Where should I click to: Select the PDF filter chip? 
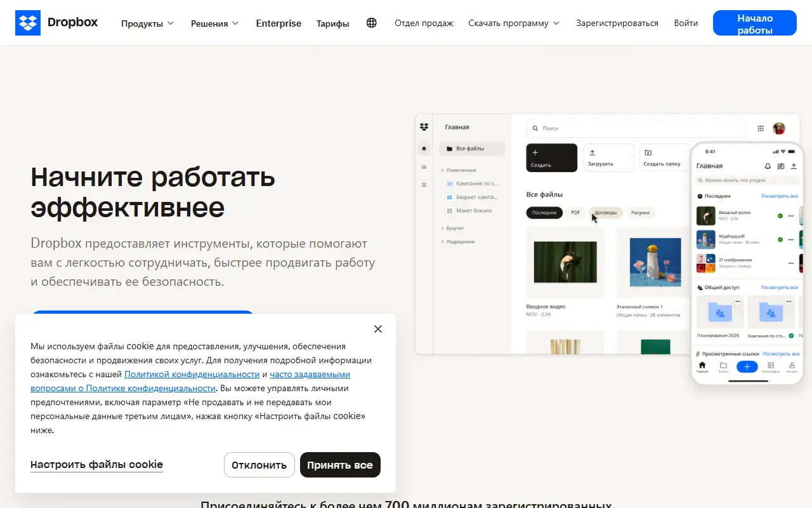pyautogui.click(x=575, y=213)
